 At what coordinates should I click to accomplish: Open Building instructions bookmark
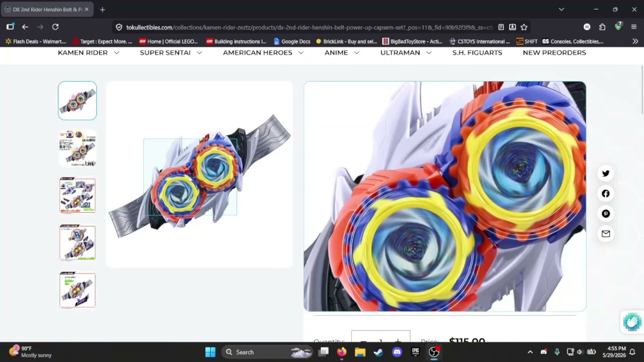236,42
